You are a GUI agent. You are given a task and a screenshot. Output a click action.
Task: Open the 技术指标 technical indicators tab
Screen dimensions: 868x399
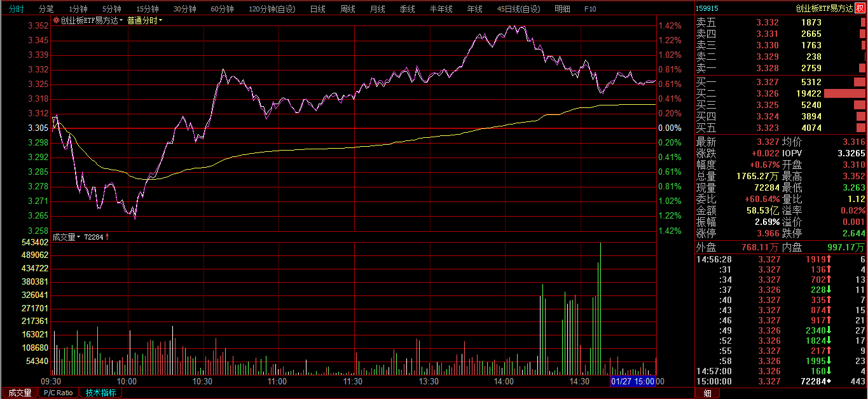pyautogui.click(x=101, y=393)
